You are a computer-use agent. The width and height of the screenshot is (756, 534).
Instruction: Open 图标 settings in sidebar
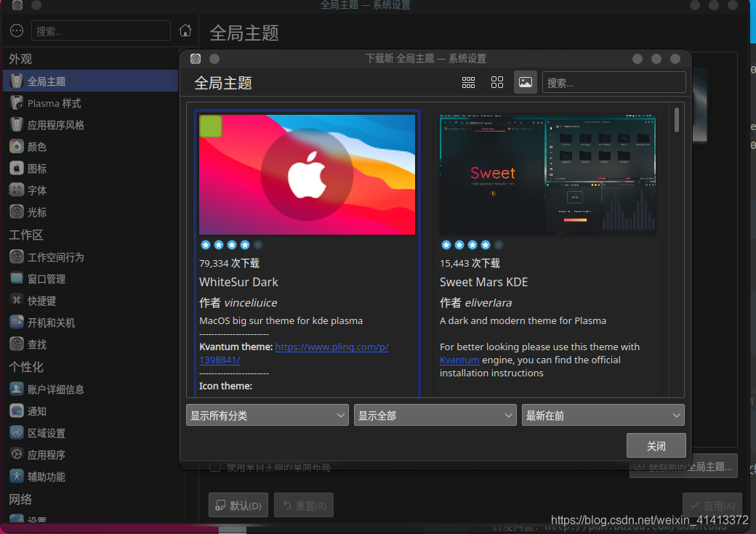point(91,169)
